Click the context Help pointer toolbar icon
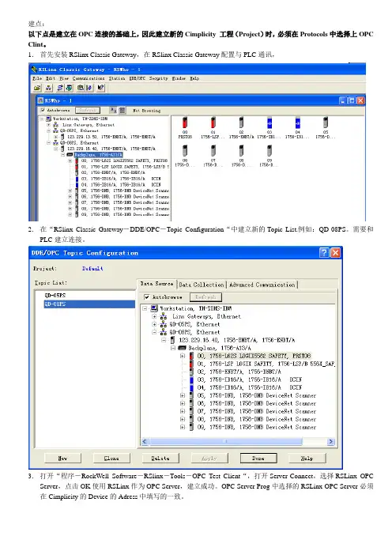 pos(101,88)
